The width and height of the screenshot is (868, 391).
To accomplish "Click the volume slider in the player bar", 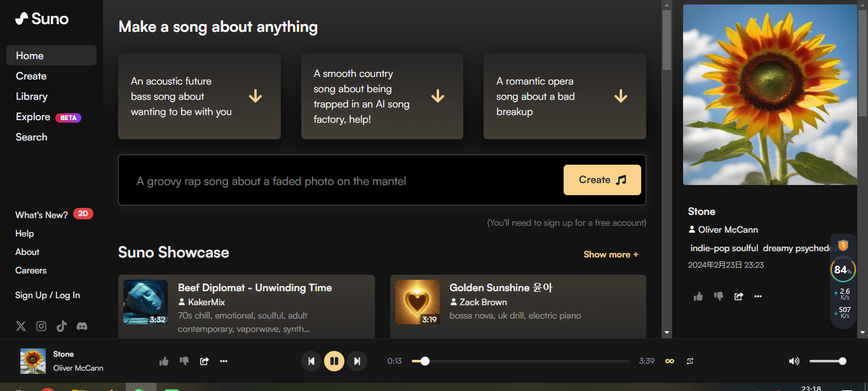I will (x=826, y=361).
